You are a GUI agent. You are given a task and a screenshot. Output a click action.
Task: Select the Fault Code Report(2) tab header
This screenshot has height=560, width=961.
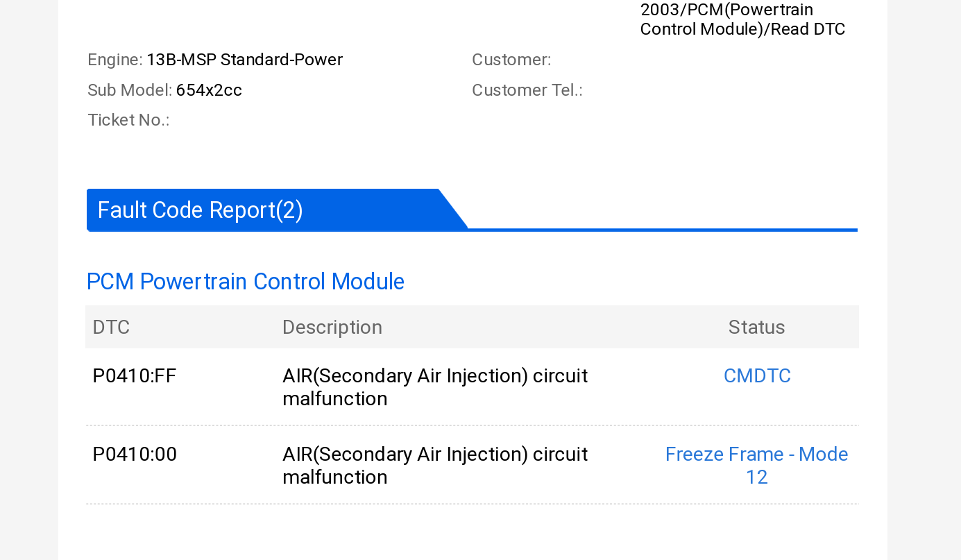(200, 210)
